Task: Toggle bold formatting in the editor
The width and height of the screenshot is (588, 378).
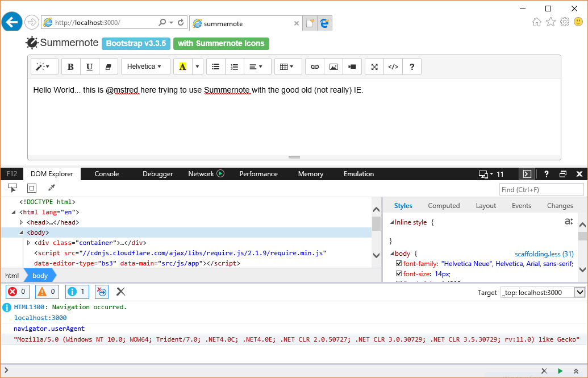Action: pyautogui.click(x=70, y=67)
